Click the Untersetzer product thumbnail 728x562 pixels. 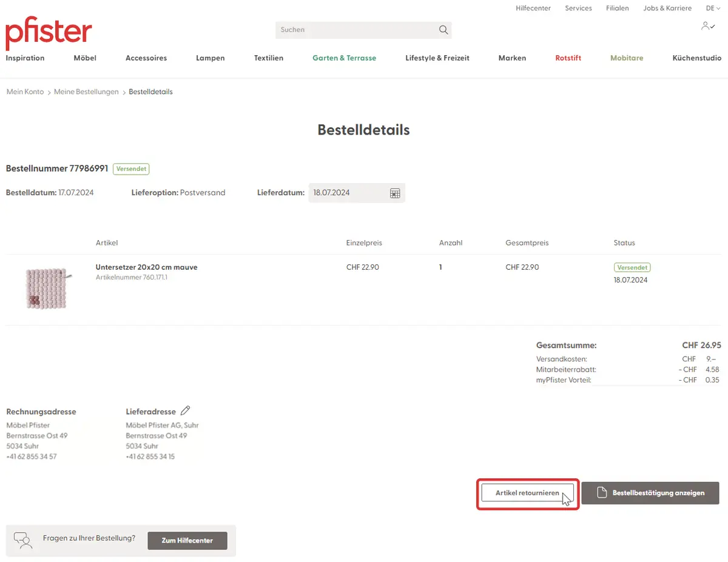[47, 289]
